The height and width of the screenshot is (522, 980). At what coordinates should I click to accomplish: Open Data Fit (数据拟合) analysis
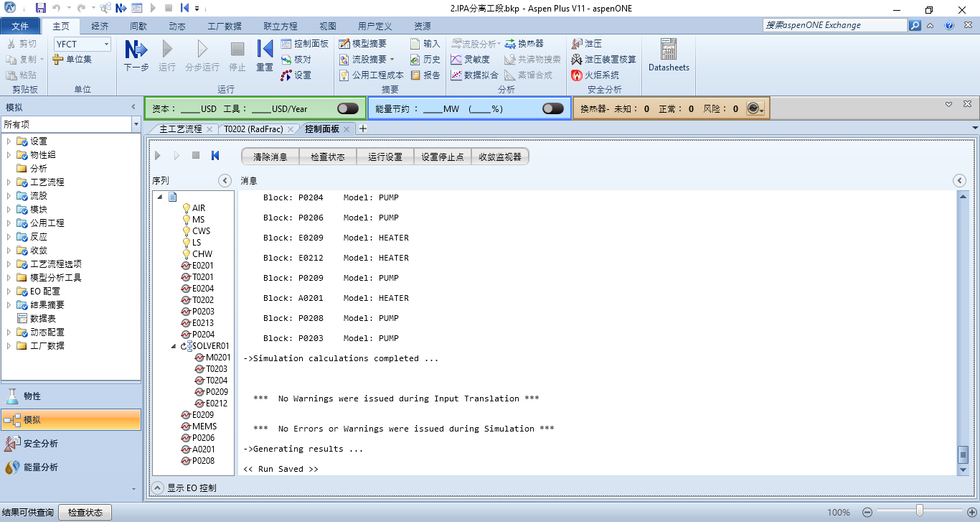click(x=474, y=75)
